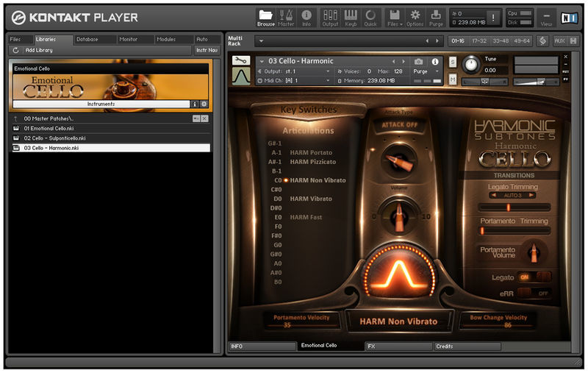Take snapshot with camera icon

tap(419, 62)
